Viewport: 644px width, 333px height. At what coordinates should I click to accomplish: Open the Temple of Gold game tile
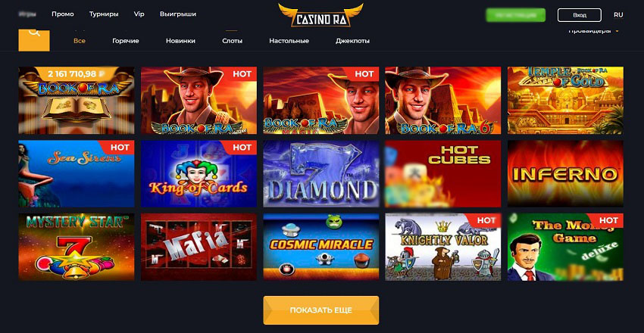pos(565,100)
